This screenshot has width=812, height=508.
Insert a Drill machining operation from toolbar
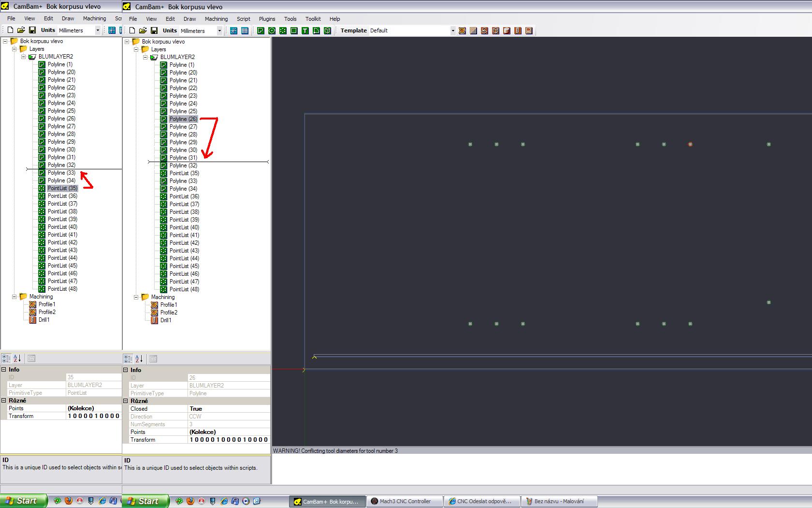(x=518, y=30)
